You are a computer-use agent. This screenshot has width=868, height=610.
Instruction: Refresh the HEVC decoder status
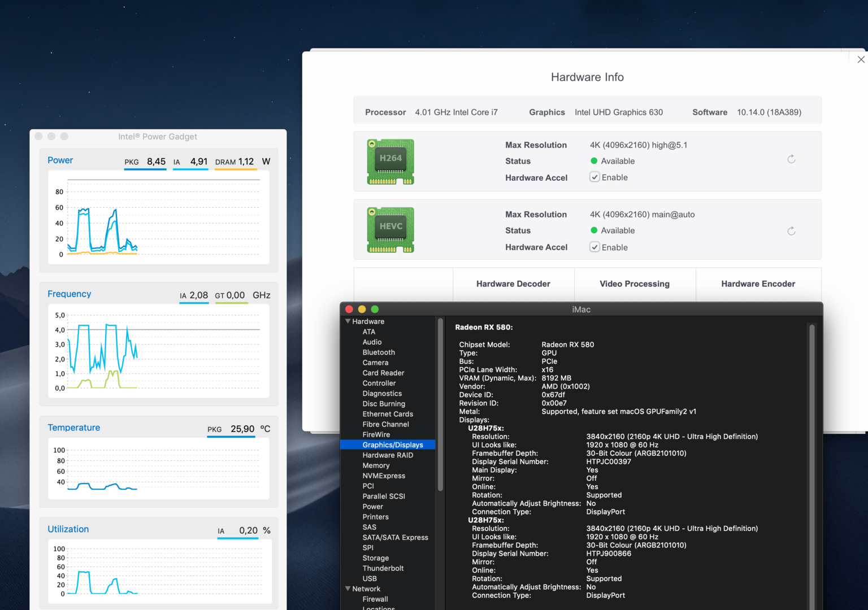click(791, 231)
